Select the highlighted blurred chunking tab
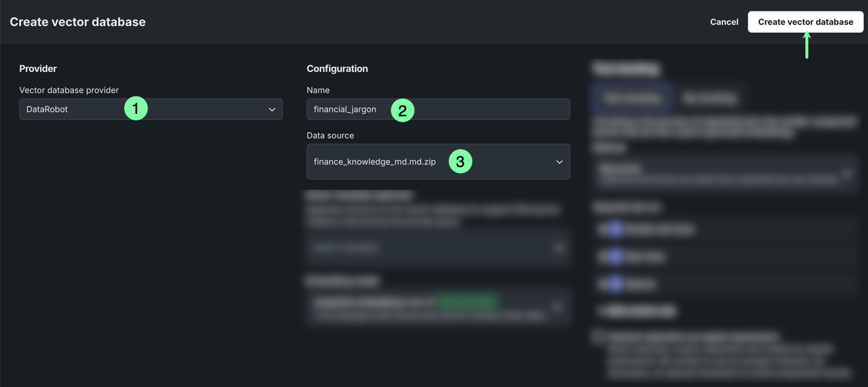The image size is (868, 387). coord(632,98)
